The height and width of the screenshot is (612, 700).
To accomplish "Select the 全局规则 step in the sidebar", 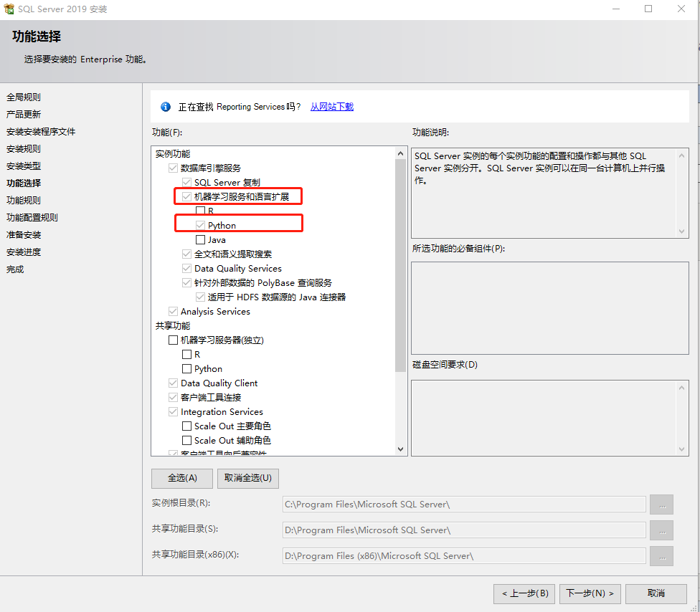I will 23,97.
